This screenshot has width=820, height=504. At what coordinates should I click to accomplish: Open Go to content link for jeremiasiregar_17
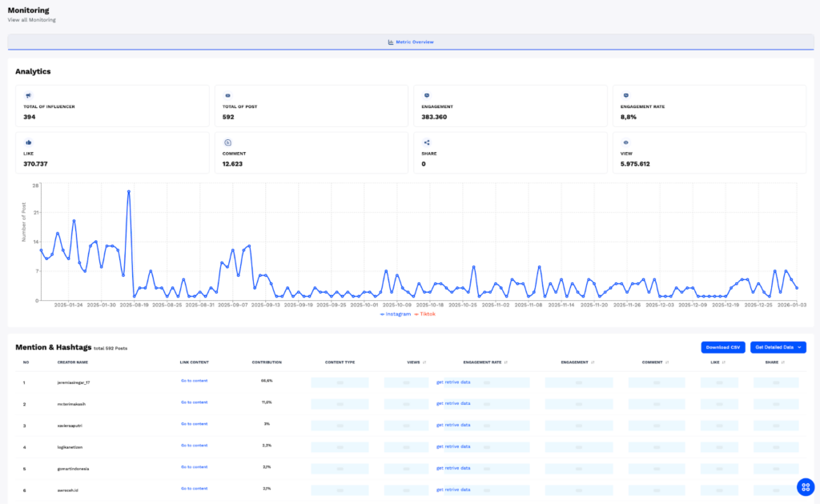[194, 381]
